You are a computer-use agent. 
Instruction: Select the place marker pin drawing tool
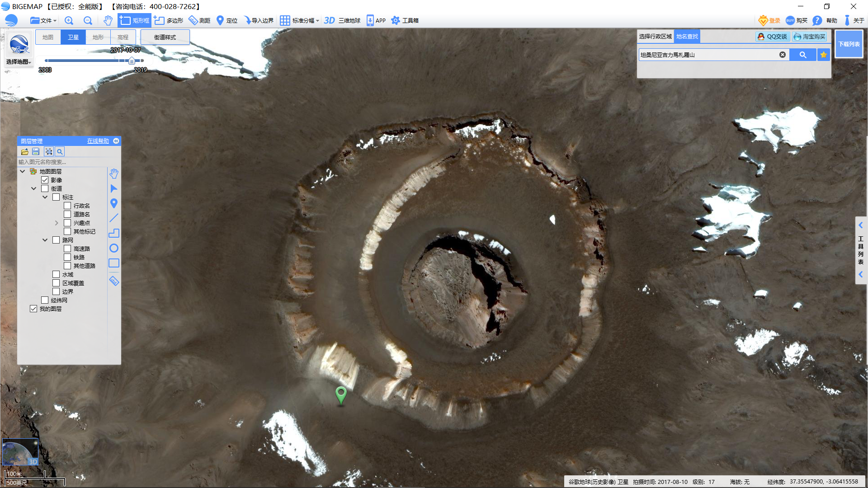pos(114,203)
